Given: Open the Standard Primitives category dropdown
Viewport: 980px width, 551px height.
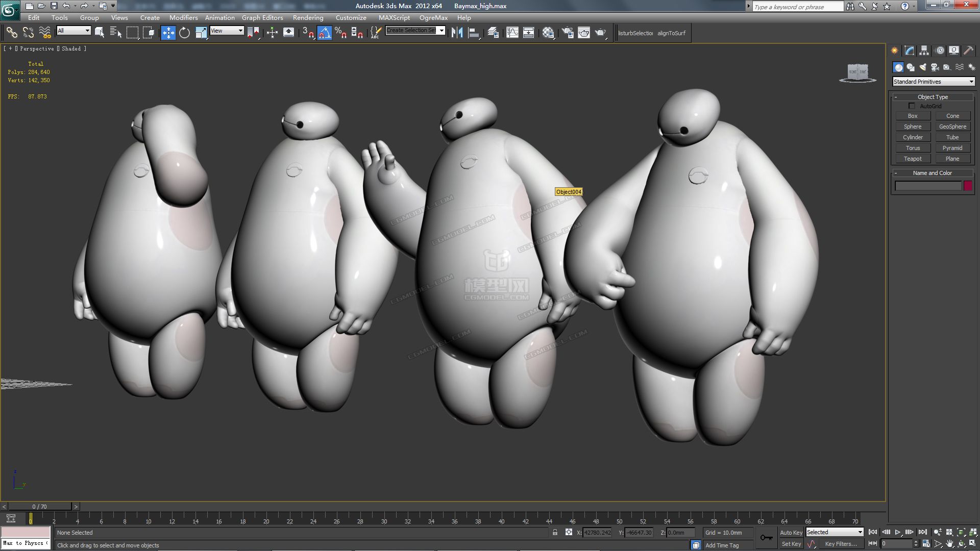Looking at the screenshot, I should coord(934,82).
